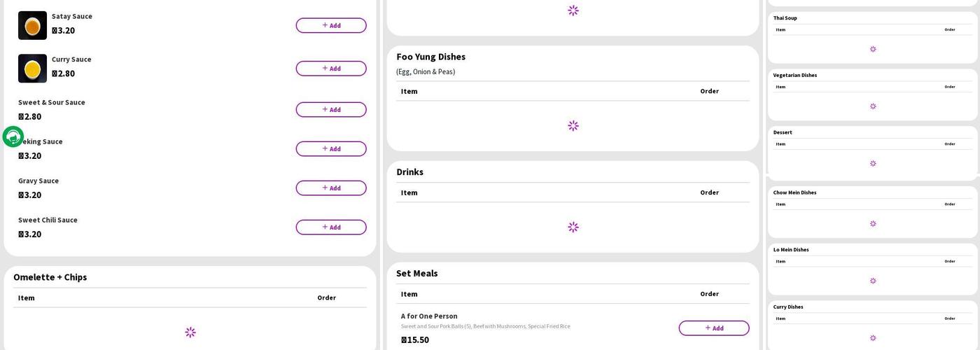Add Sweet & Sour Sauce to order
980x350 pixels.
(330, 110)
